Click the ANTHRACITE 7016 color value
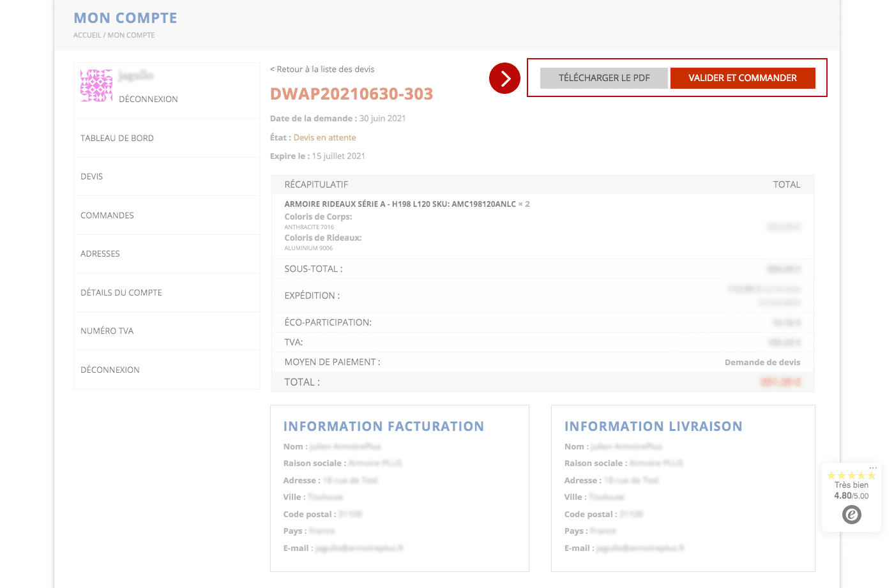 [x=309, y=227]
